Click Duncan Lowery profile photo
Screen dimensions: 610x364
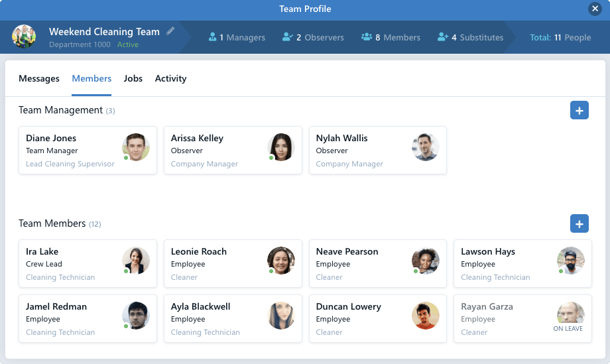click(x=426, y=316)
